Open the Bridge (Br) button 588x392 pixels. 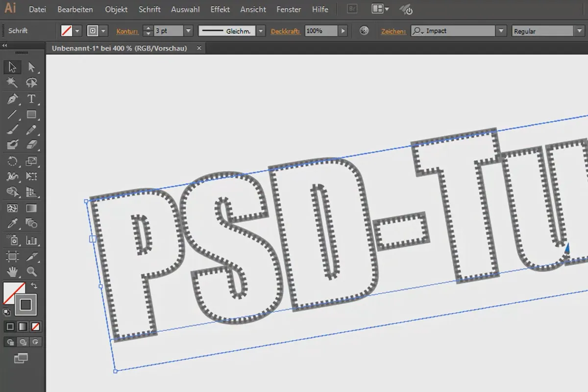[x=352, y=9]
